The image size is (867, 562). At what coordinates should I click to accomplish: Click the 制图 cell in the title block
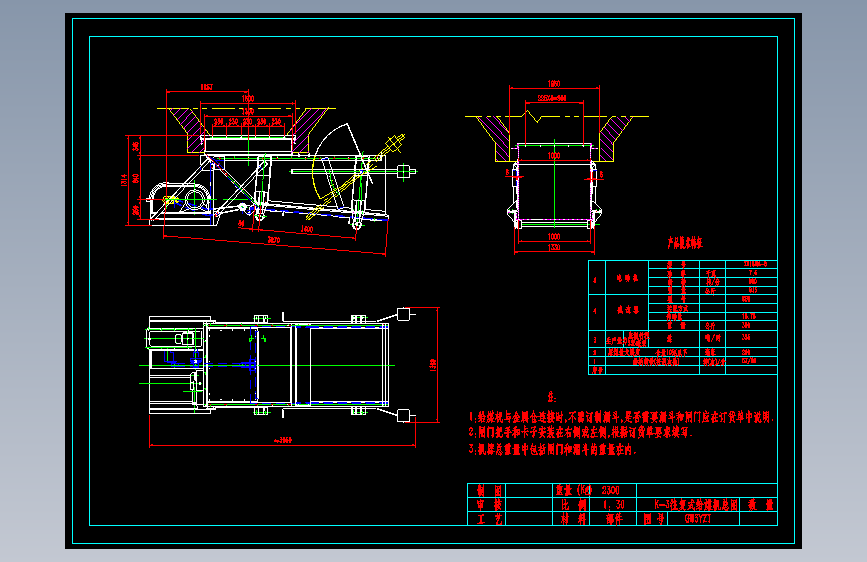489,490
